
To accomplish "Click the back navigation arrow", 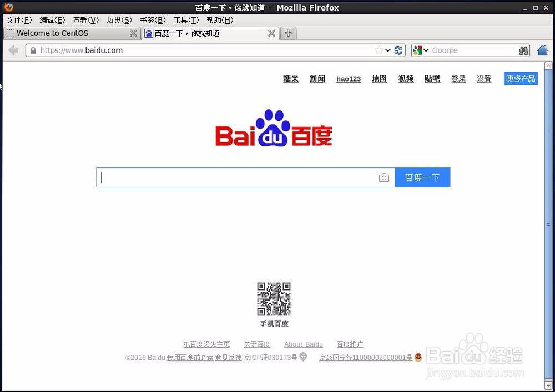I will tap(13, 50).
